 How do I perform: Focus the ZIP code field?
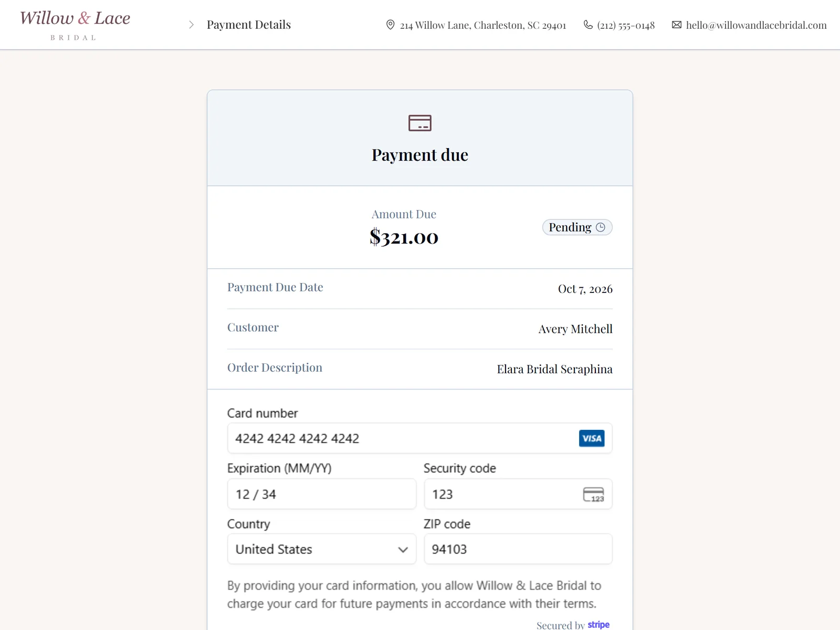[518, 549]
